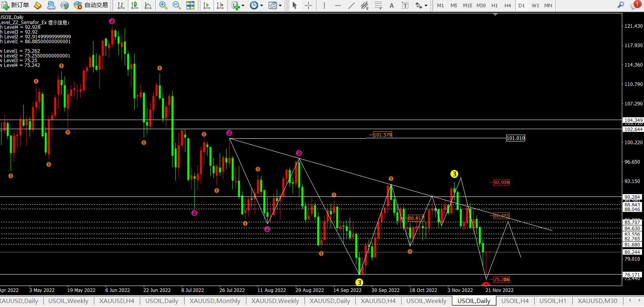
Task: Switch timeframe to H1
Action: (x=494, y=5)
